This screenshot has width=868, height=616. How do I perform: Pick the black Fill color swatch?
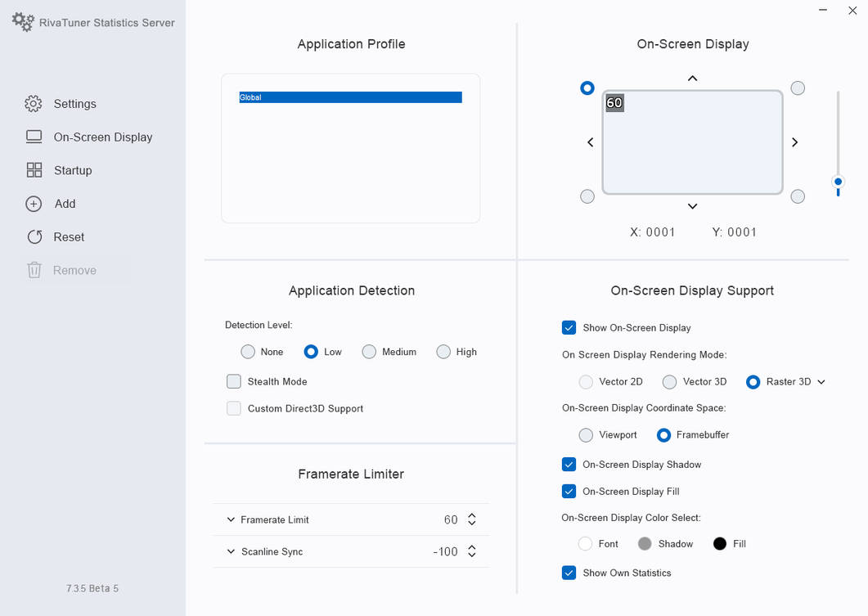(x=720, y=543)
